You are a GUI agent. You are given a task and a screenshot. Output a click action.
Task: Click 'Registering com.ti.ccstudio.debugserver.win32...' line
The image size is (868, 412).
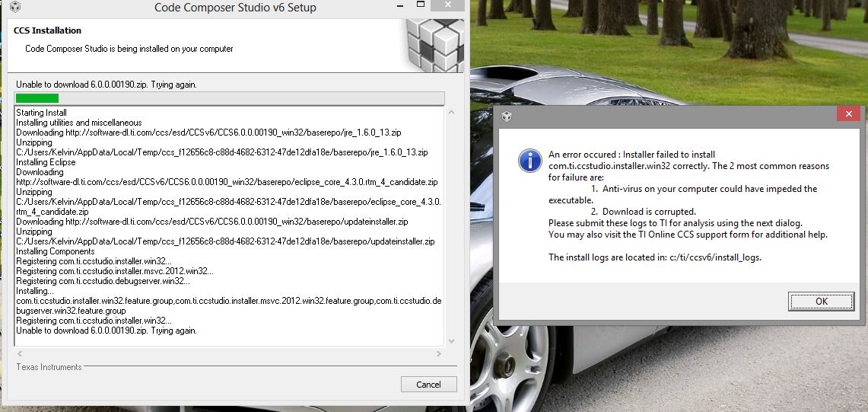[103, 281]
